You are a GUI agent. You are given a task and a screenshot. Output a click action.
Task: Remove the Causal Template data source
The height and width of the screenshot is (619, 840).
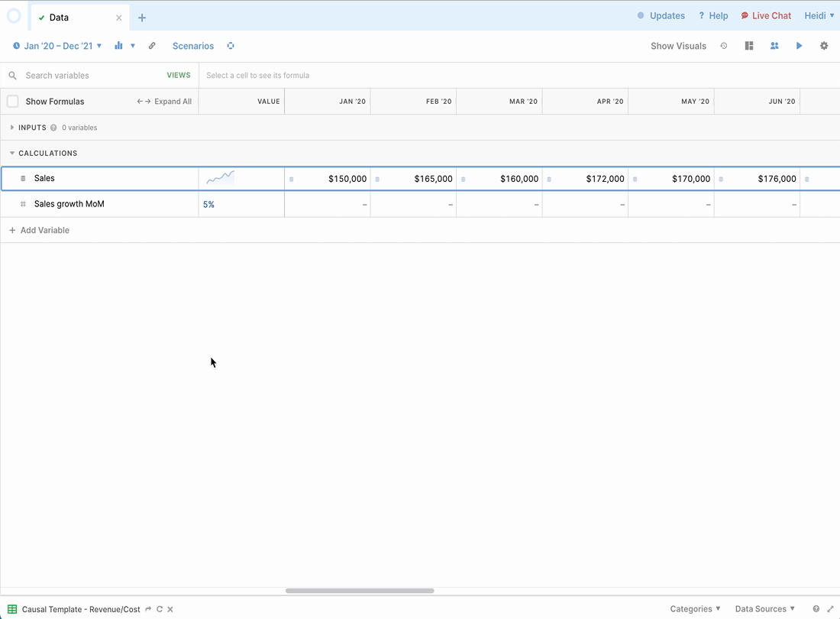click(x=170, y=609)
